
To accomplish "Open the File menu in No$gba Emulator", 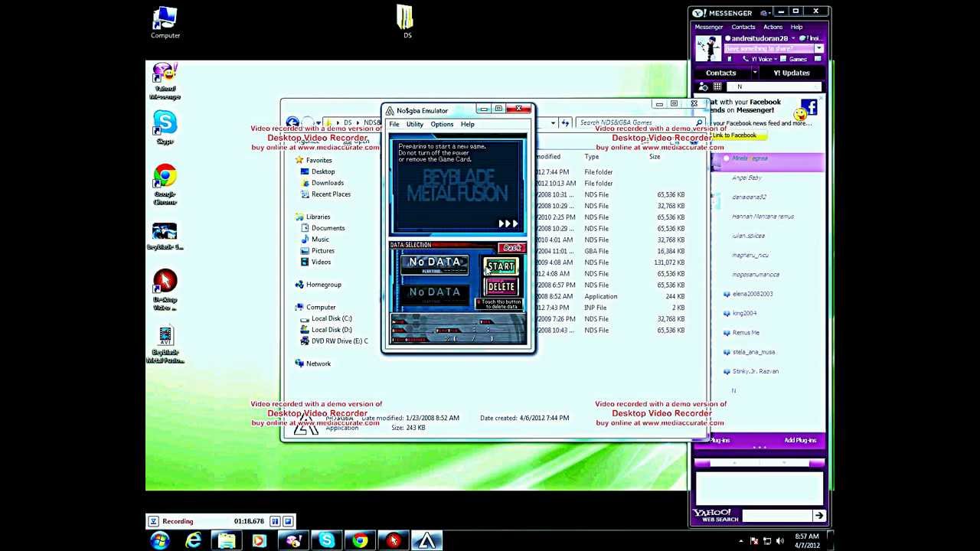I will (394, 124).
